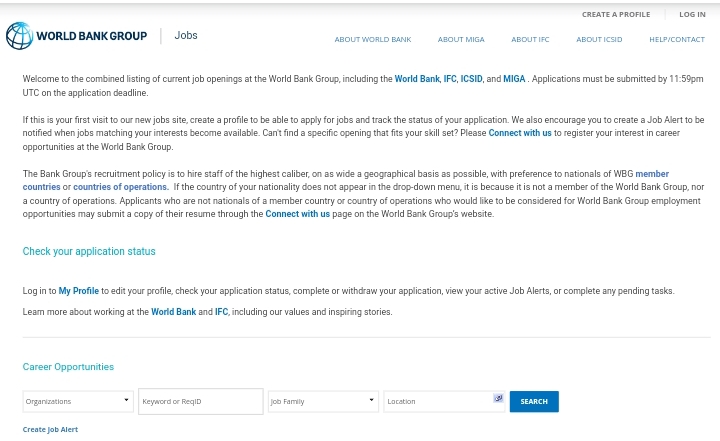Go to About MIGA menu item

(x=460, y=39)
